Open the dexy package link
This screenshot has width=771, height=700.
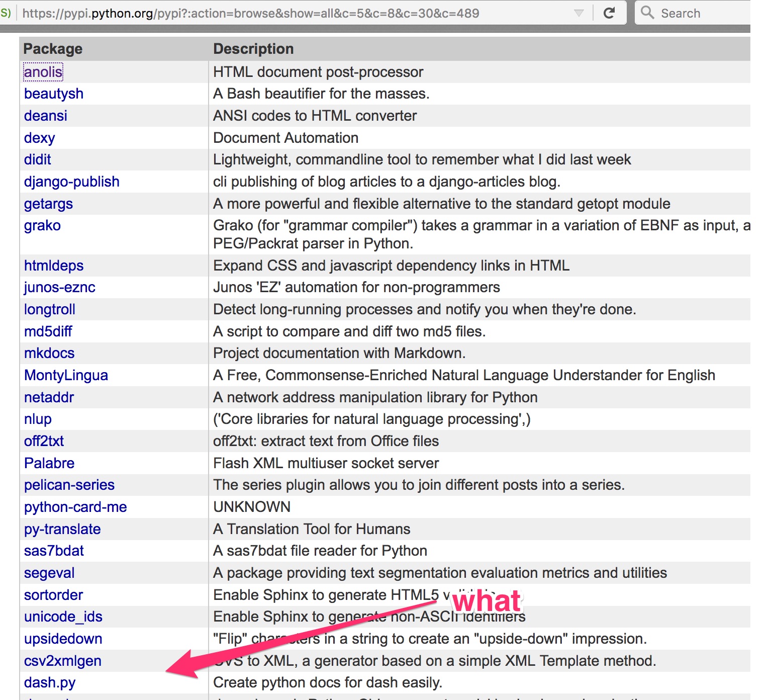click(39, 138)
